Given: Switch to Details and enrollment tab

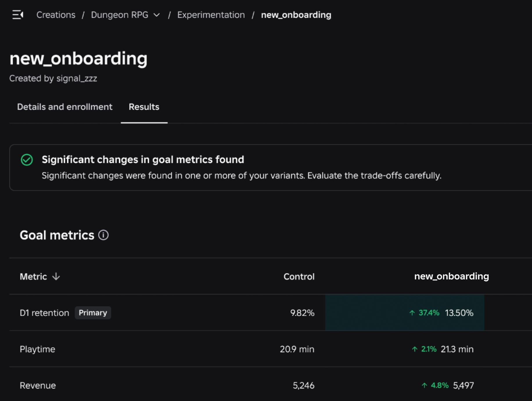Looking at the screenshot, I should (x=65, y=107).
